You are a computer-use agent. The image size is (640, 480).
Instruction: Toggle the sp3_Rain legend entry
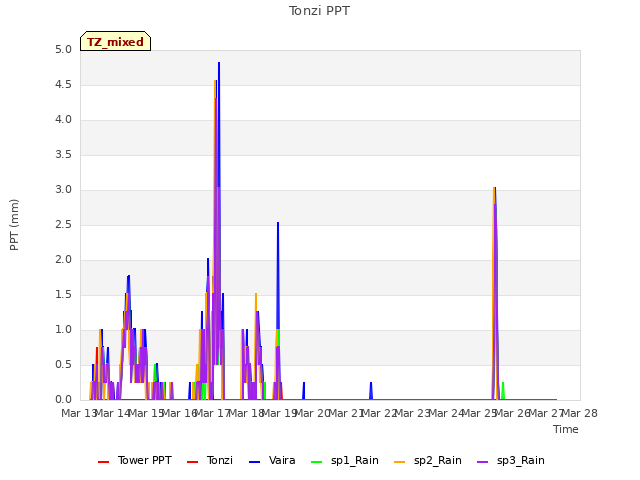(511, 461)
